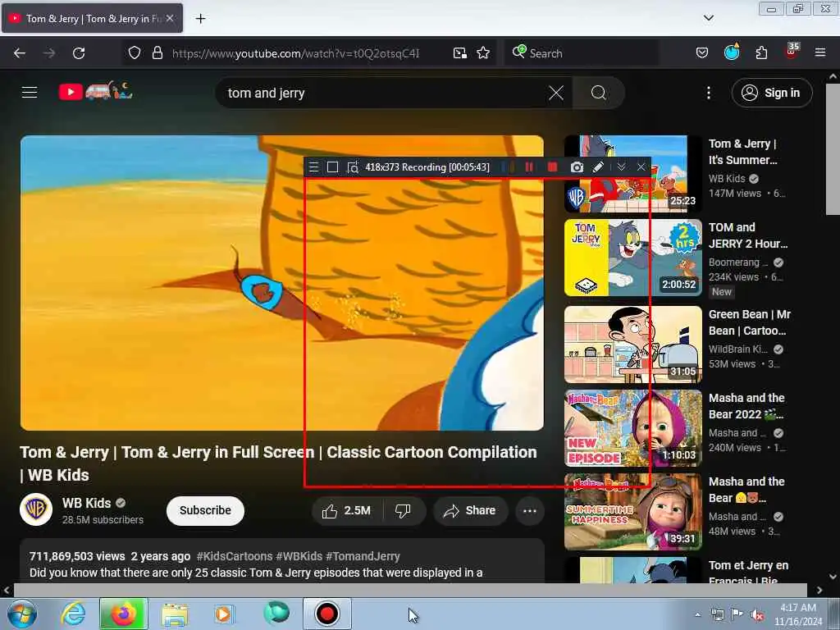Dislike the video
The height and width of the screenshot is (630, 840).
coord(404,510)
